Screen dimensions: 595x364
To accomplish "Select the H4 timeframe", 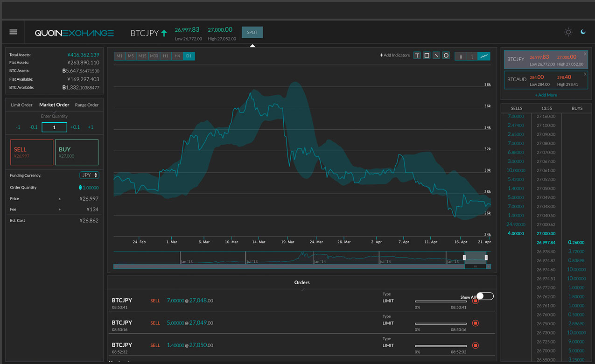I will click(177, 56).
